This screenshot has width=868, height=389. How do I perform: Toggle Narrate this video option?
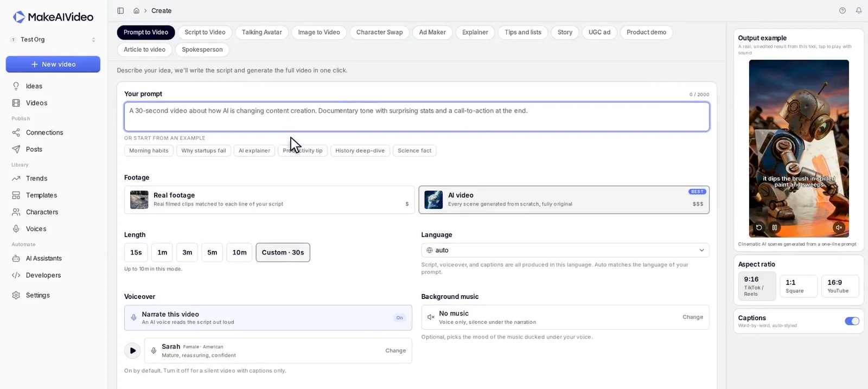pos(268,317)
